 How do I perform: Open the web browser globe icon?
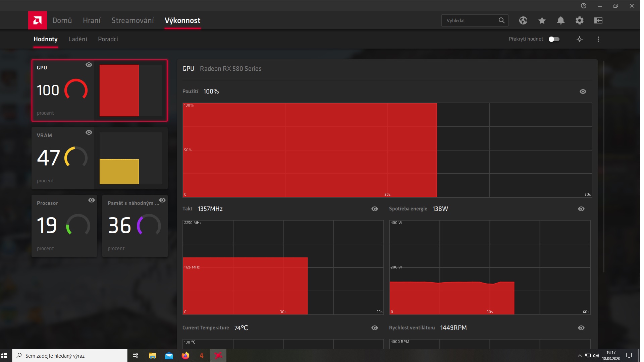click(x=523, y=20)
